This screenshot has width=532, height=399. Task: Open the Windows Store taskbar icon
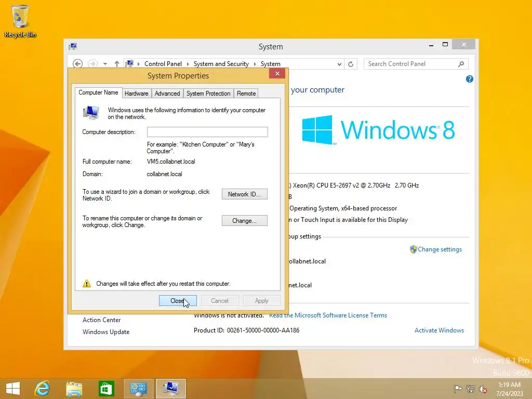[x=106, y=389]
